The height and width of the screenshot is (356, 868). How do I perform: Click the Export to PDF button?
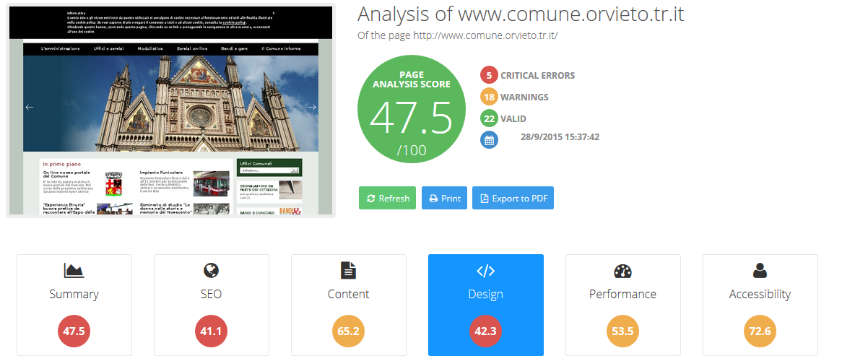[x=513, y=199]
